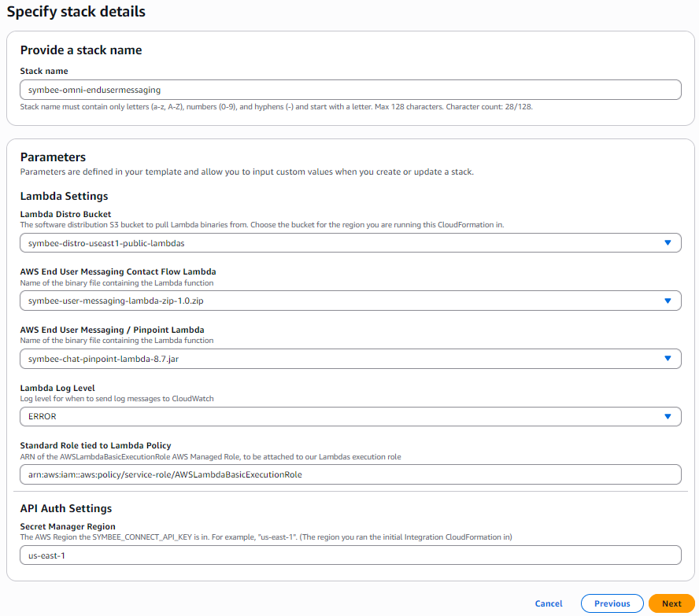699x616 pixels.
Task: Click the 'Parameters are defined in your template' text
Action: (247, 172)
